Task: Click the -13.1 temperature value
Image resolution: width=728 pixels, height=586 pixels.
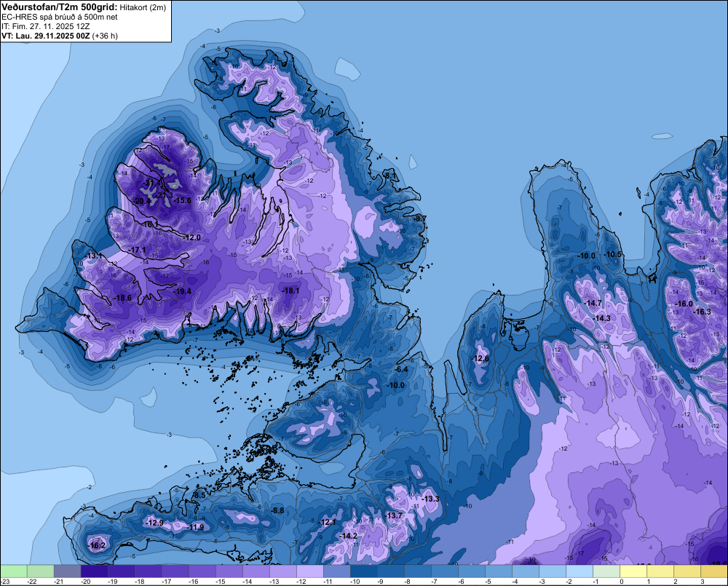Action: pos(94,256)
